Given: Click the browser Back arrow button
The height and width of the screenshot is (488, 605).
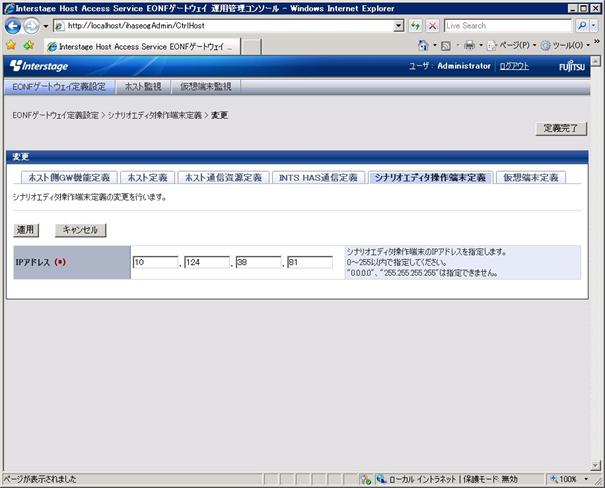Looking at the screenshot, I should tap(12, 26).
